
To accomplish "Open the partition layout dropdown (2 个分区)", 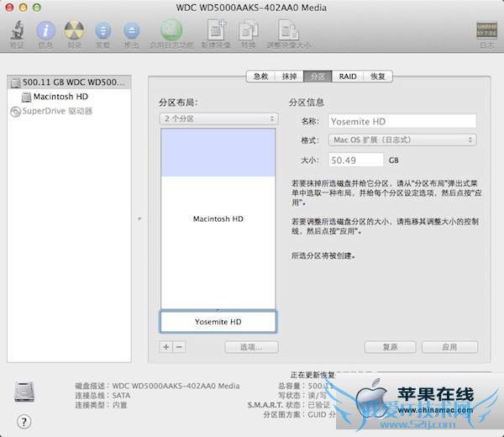I will (218, 119).
